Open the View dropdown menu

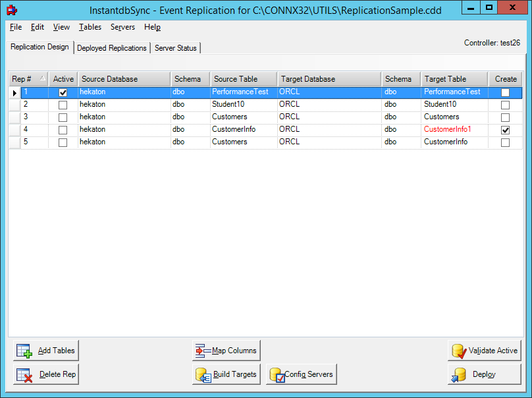(x=61, y=28)
